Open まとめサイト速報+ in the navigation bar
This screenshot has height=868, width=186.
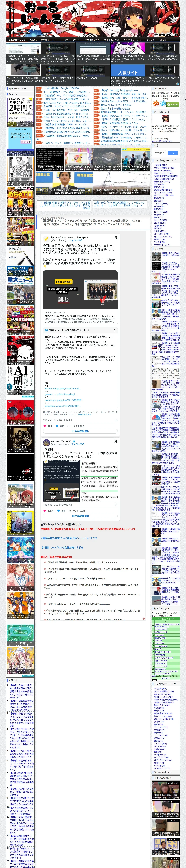[133, 40]
